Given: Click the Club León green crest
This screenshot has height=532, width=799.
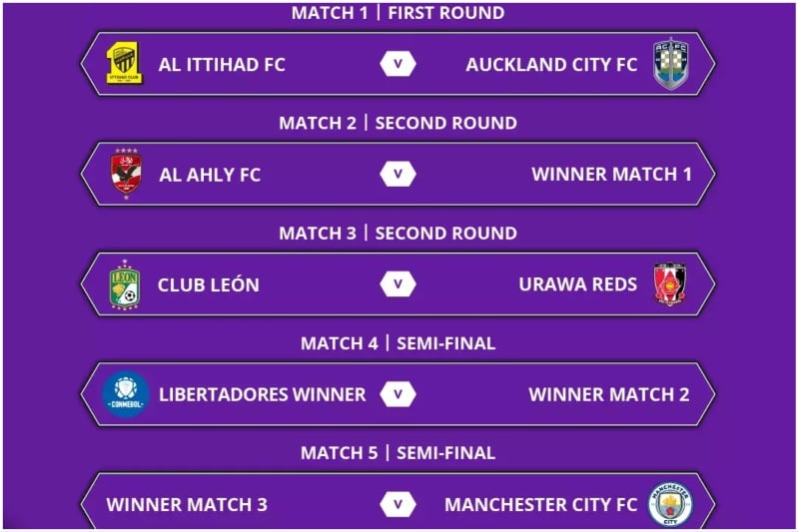Looking at the screenshot, I should tap(124, 284).
